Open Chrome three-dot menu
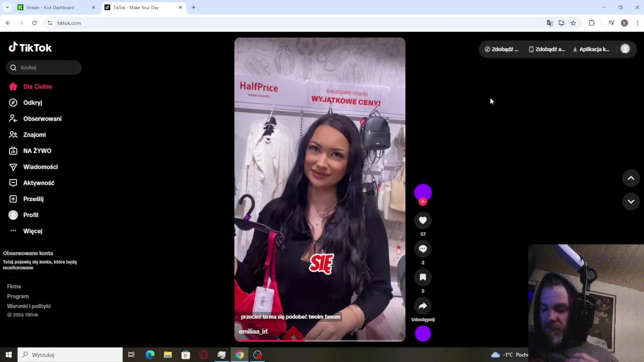Screen dimensions: 644x362 (x=637, y=23)
